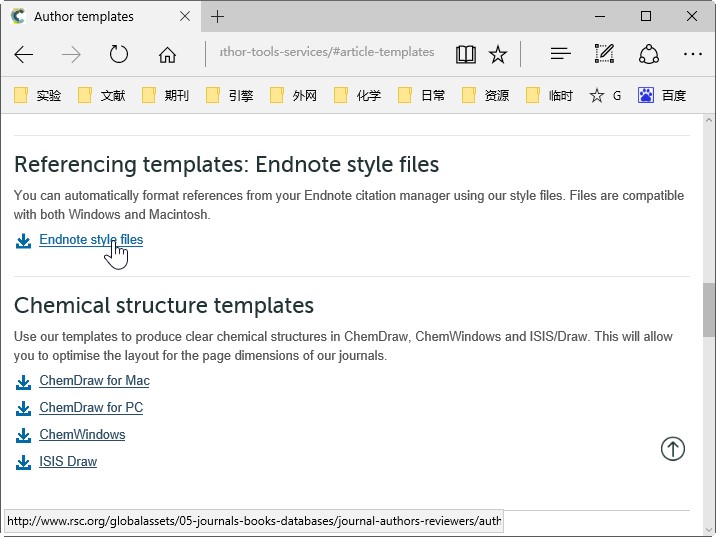Click the back-to-top circular arrow button
The height and width of the screenshot is (537, 716).
(673, 448)
